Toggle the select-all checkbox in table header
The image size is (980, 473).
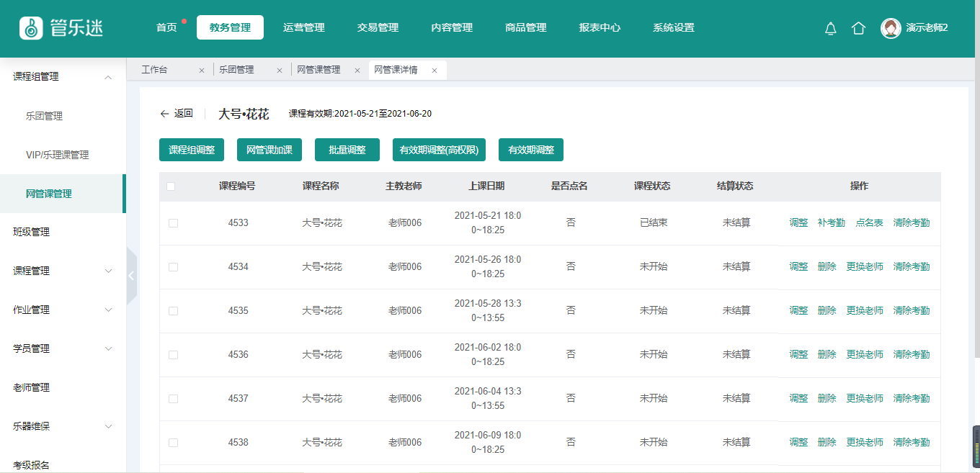click(171, 186)
